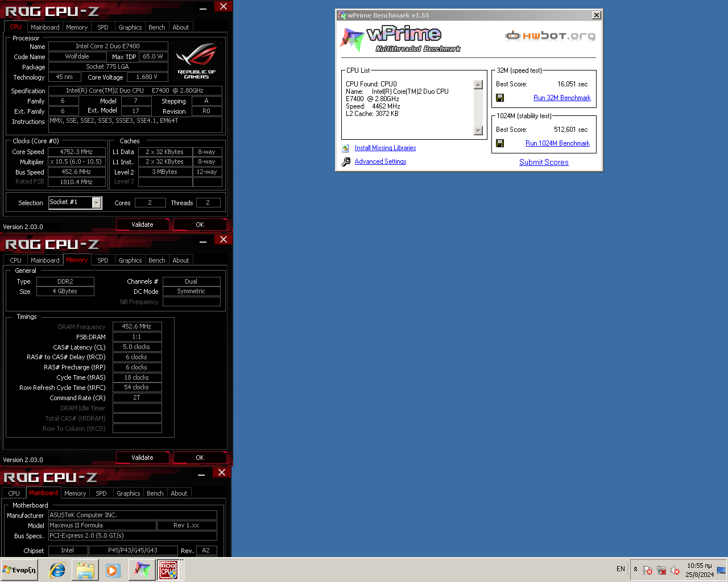This screenshot has height=582, width=728.
Task: Click the Install Missing Libraries link
Action: tap(385, 148)
